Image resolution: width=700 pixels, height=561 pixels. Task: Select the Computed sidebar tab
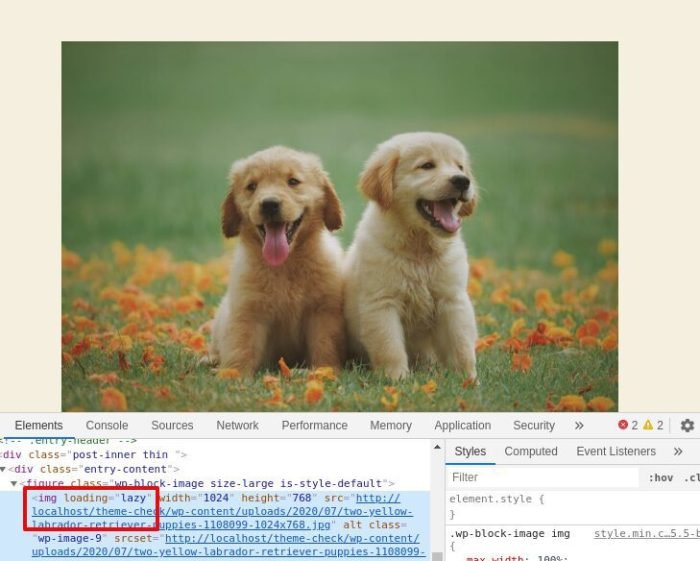point(531,451)
